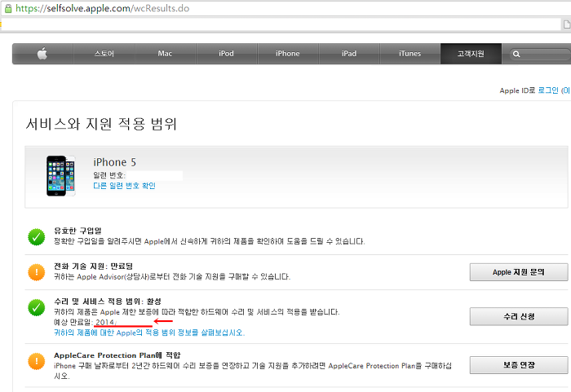The width and height of the screenshot is (571, 392).
Task: Click the 로그인 link next to Apple ID
Action: click(548, 90)
